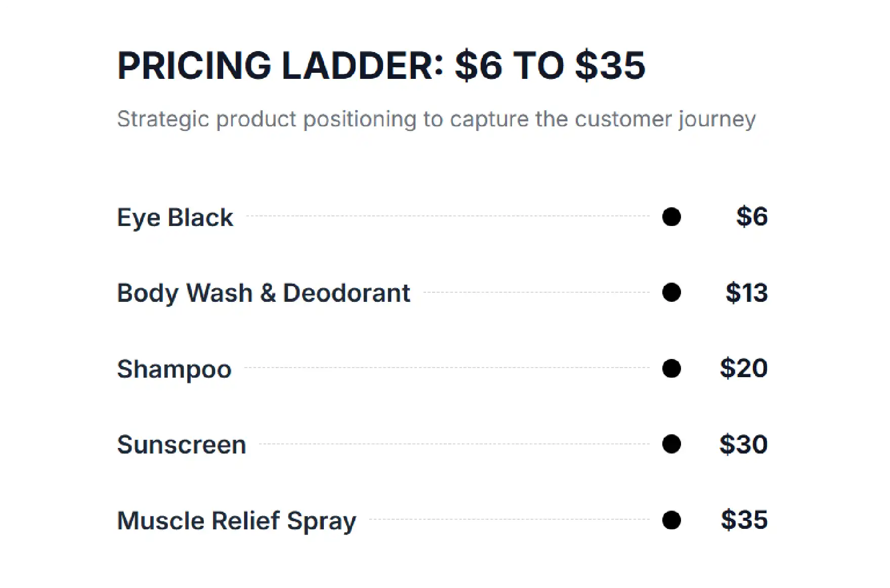Viewport: 890px width, 588px height.
Task: Select the Body Wash & Deodorant label
Action: [x=264, y=293]
